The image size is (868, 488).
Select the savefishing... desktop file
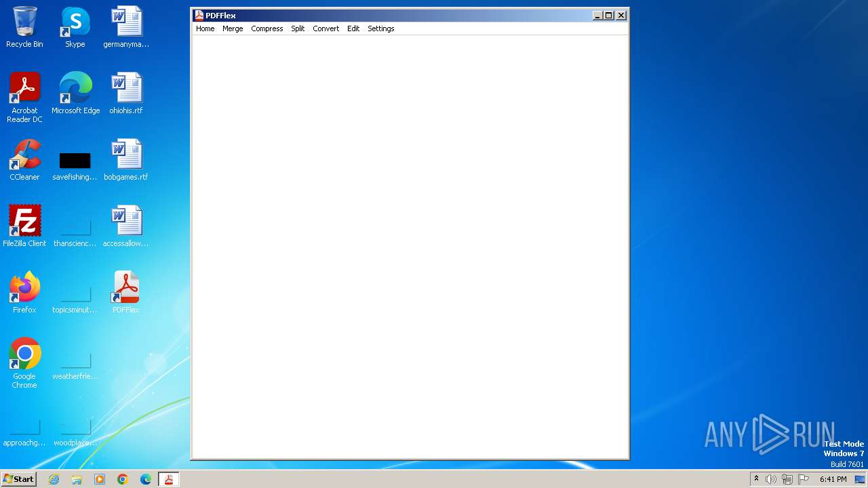(x=75, y=165)
